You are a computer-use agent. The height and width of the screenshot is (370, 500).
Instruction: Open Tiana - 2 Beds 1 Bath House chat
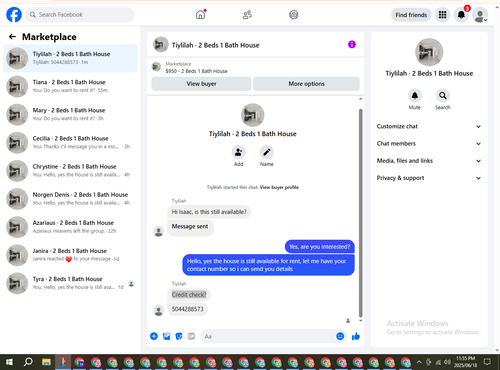point(70,86)
